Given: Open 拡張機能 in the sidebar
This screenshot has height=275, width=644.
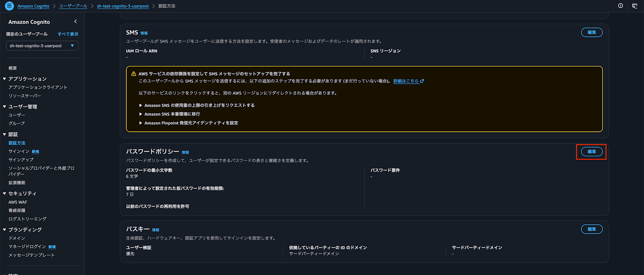Looking at the screenshot, I should [17, 182].
